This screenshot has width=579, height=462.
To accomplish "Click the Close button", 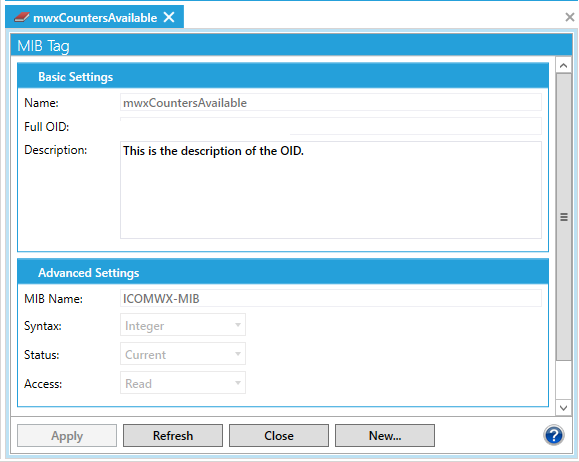I will point(279,435).
